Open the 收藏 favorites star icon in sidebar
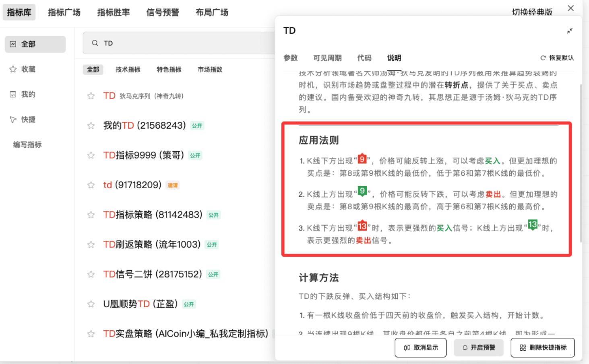The image size is (589, 364). tap(12, 69)
